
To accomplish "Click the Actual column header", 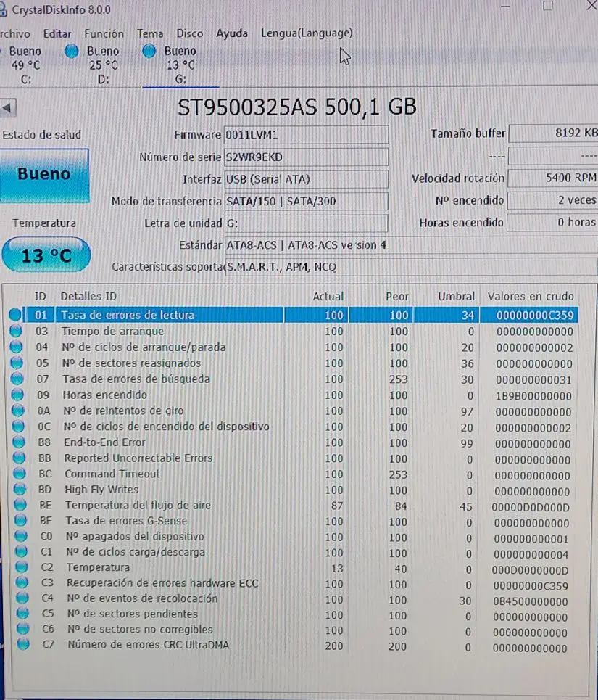I will click(x=328, y=297).
